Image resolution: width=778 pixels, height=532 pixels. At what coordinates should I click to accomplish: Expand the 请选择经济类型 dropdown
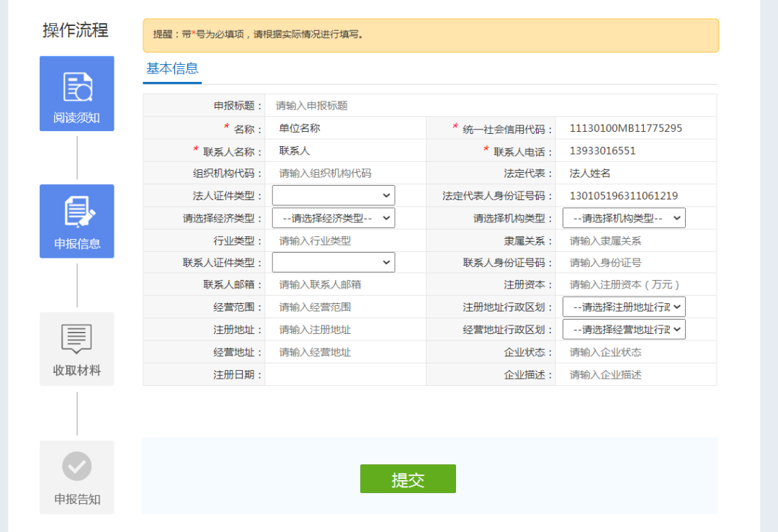coord(333,217)
